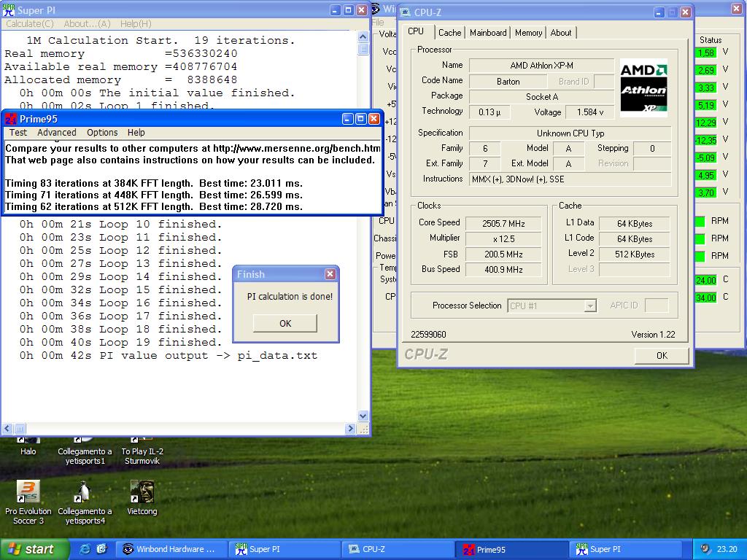Click OK in the Finish dialog
The height and width of the screenshot is (560, 747).
pos(285,323)
